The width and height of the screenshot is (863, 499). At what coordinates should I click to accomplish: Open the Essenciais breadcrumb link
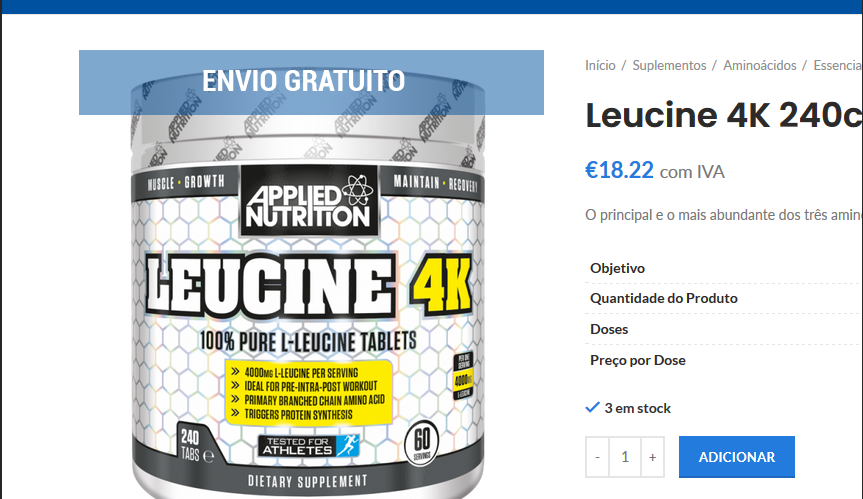[838, 65]
